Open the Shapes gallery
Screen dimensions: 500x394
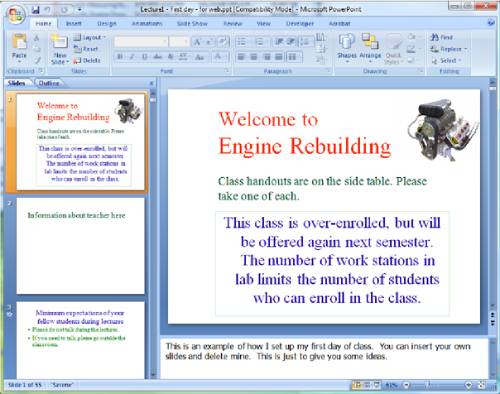[x=347, y=48]
